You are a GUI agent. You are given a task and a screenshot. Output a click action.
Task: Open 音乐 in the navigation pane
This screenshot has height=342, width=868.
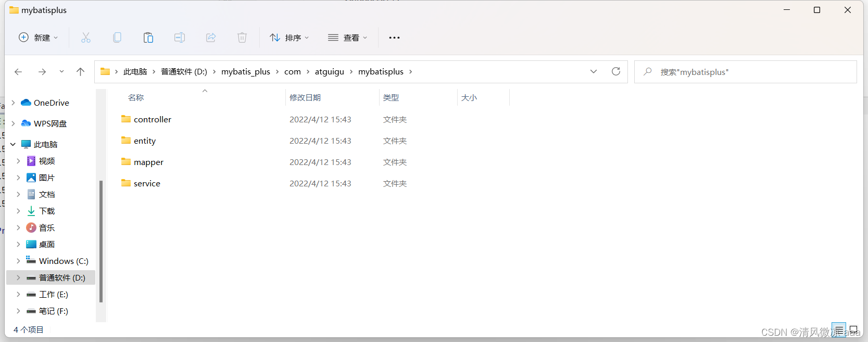pyautogui.click(x=47, y=227)
